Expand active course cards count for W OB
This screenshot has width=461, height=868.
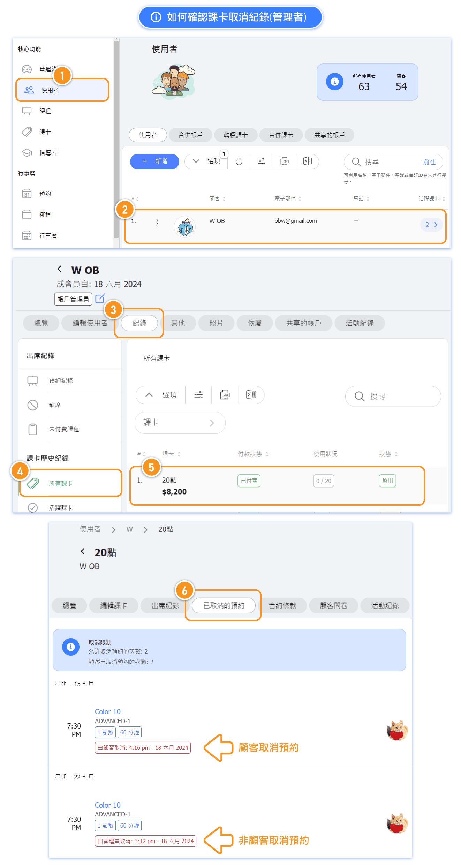coord(431,225)
